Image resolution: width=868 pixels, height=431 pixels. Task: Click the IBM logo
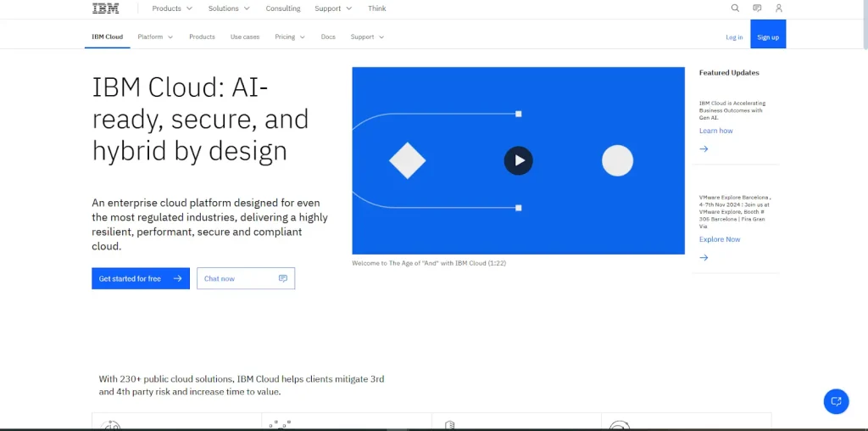(105, 8)
